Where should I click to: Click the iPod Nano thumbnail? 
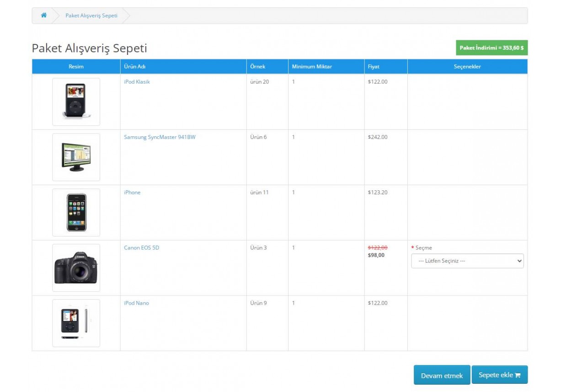click(76, 322)
